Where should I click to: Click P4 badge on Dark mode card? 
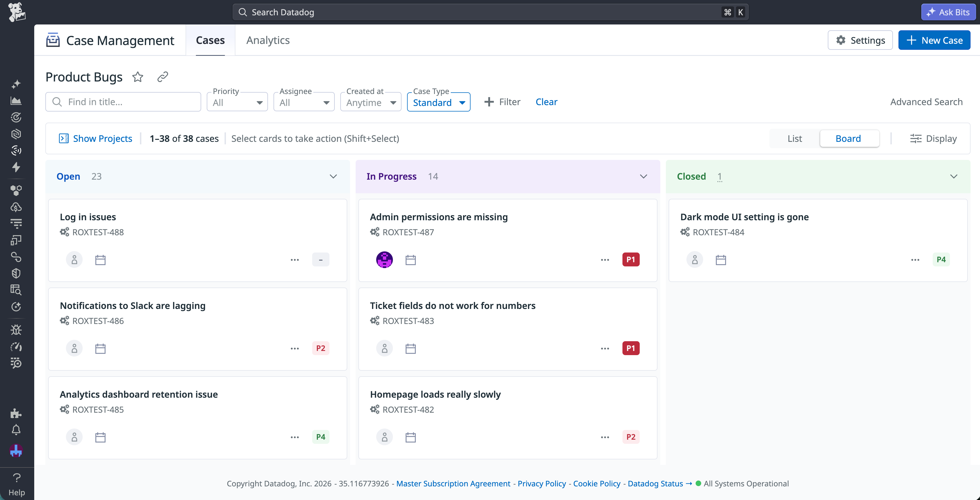pos(941,260)
